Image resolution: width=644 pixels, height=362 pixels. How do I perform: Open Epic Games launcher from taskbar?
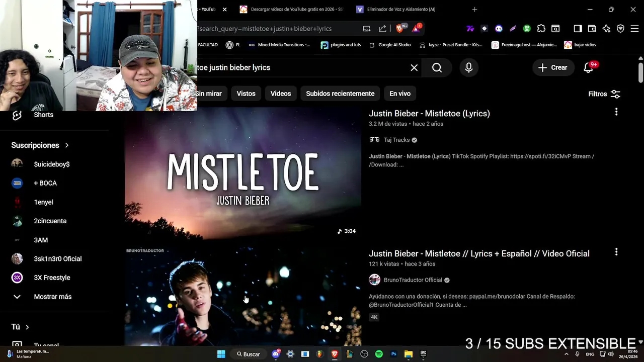(x=423, y=354)
